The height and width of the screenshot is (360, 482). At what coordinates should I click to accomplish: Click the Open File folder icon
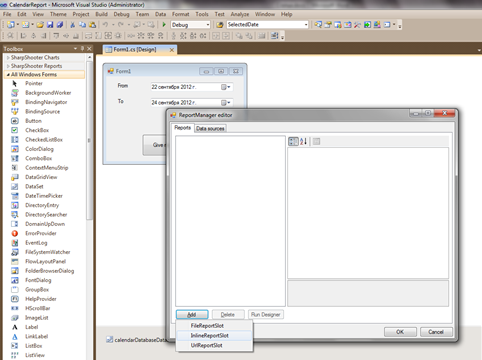coord(40,25)
